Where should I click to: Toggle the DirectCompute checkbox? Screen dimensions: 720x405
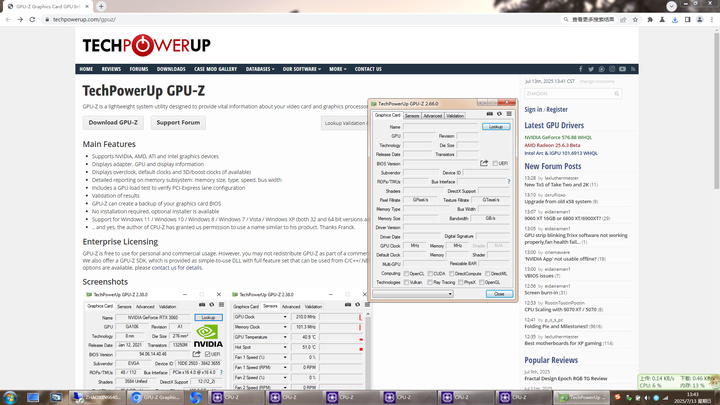coord(451,274)
